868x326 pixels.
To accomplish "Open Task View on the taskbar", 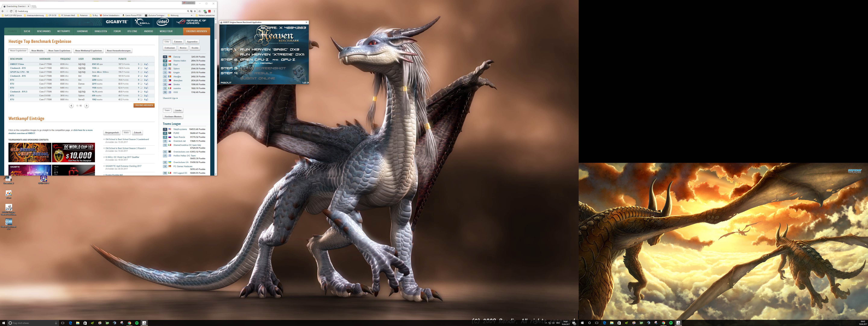I will point(63,323).
